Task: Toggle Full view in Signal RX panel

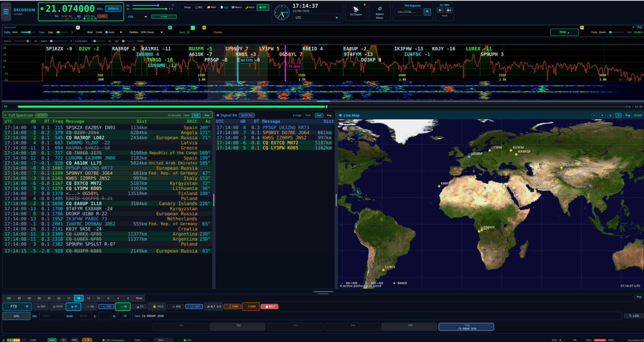Action: point(319,115)
